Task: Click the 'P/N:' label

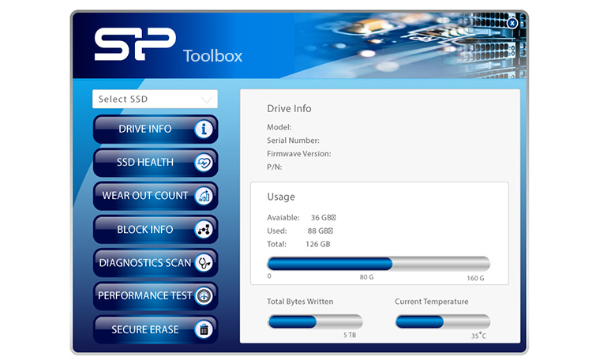Action: point(275,167)
